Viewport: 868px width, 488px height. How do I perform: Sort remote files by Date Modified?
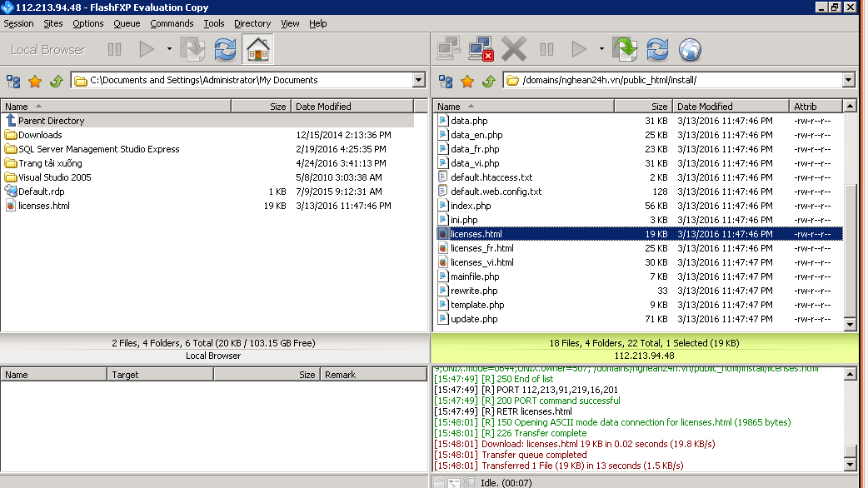pyautogui.click(x=731, y=107)
